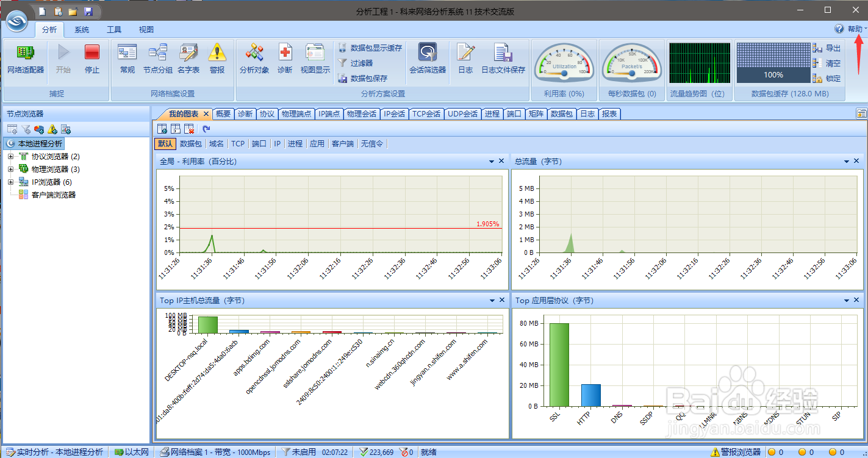The width and height of the screenshot is (868, 458).
Task: Click the Utilization gauge slider
Action: 564,73
